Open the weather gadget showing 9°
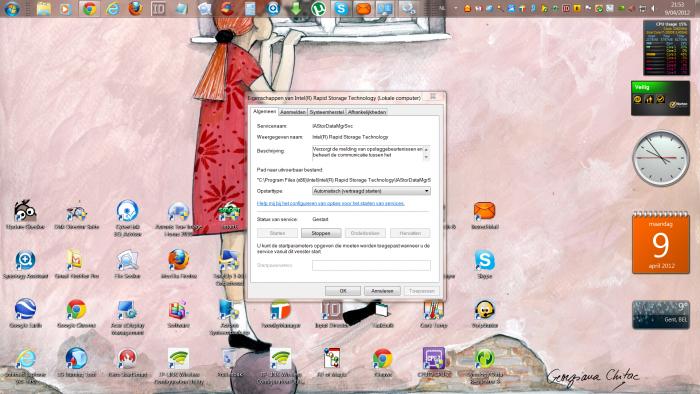The width and height of the screenshot is (700, 394). [661, 315]
